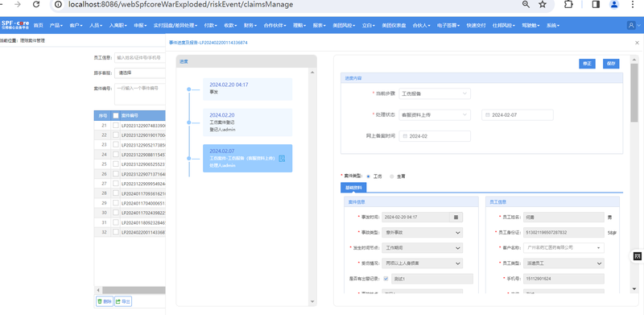This screenshot has width=644, height=315.
Task: Toggle the 是否有出警记录 checkbox
Action: [x=386, y=279]
